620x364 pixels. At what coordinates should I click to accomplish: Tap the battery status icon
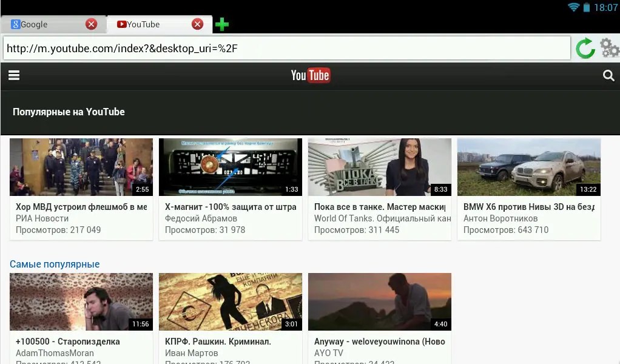(x=587, y=7)
